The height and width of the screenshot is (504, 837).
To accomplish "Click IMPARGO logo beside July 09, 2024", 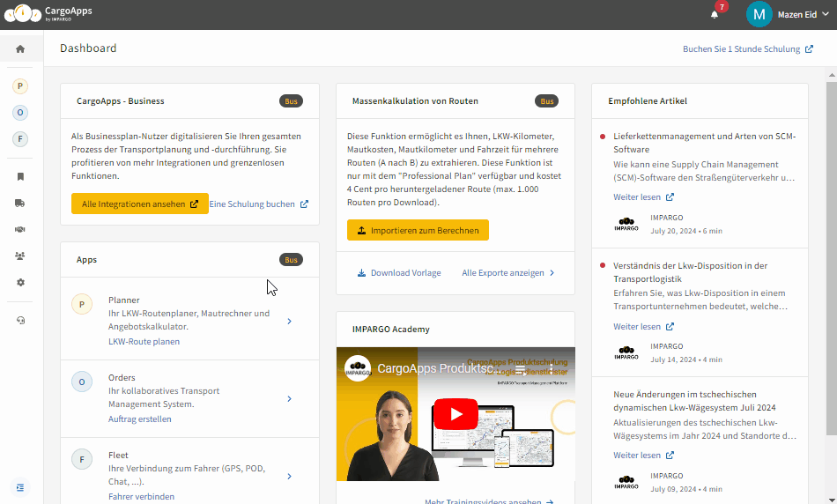I will 626,482.
